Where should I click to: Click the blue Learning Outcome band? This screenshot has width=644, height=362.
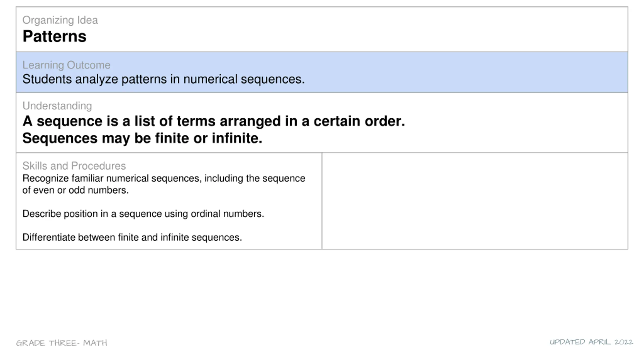click(322, 72)
